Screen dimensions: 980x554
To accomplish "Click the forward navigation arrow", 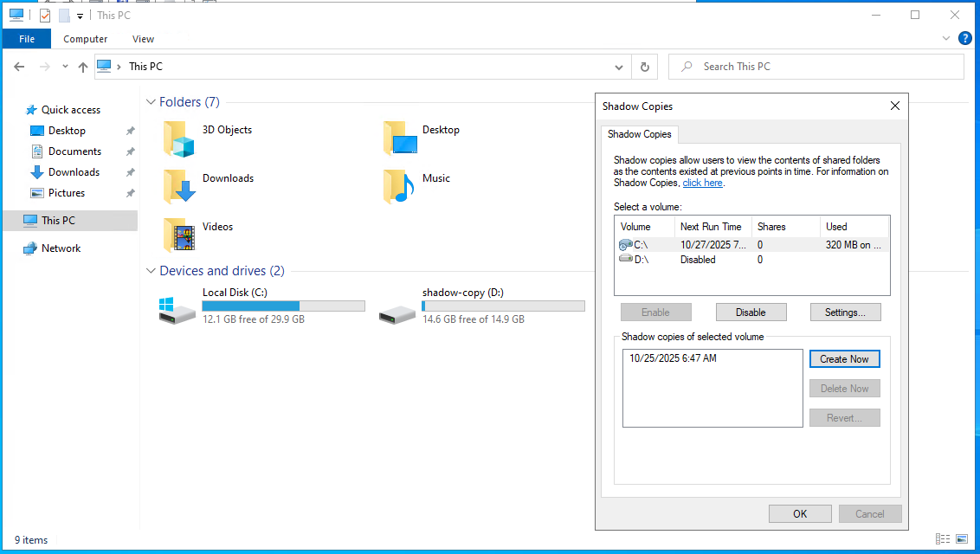I will 44,67.
